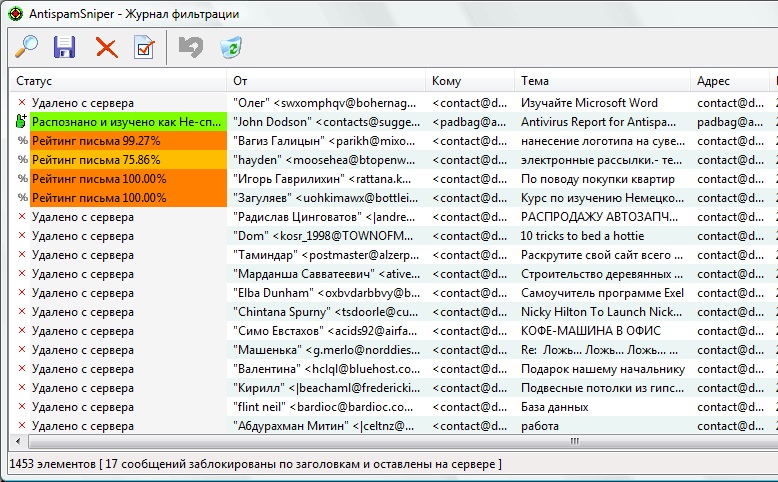Click the document with checkmark toolbar icon

[x=144, y=47]
